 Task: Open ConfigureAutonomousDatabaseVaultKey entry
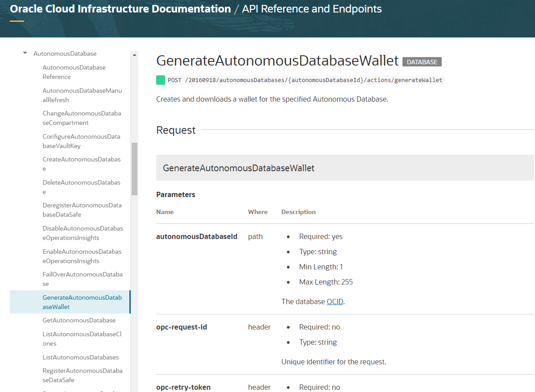[81, 141]
